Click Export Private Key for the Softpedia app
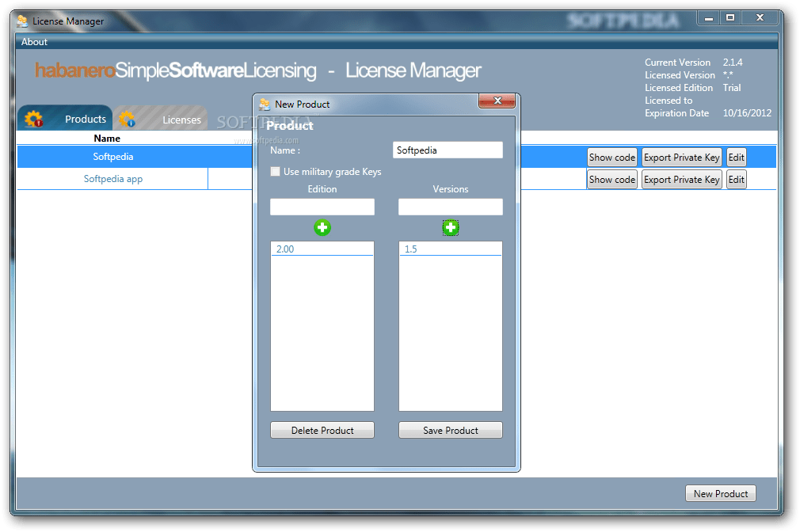 [x=681, y=180]
